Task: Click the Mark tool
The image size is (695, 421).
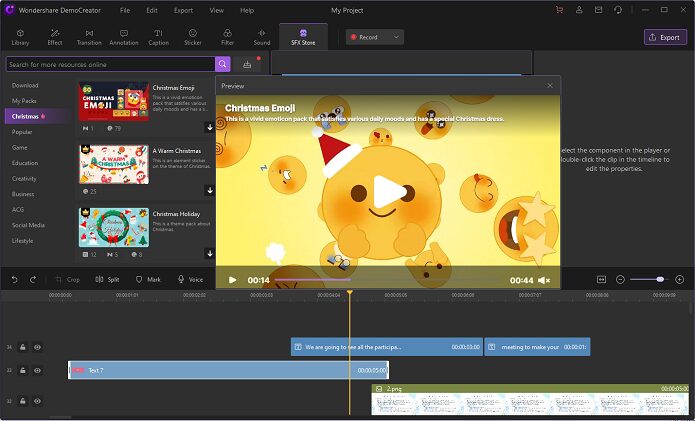Action: (148, 279)
